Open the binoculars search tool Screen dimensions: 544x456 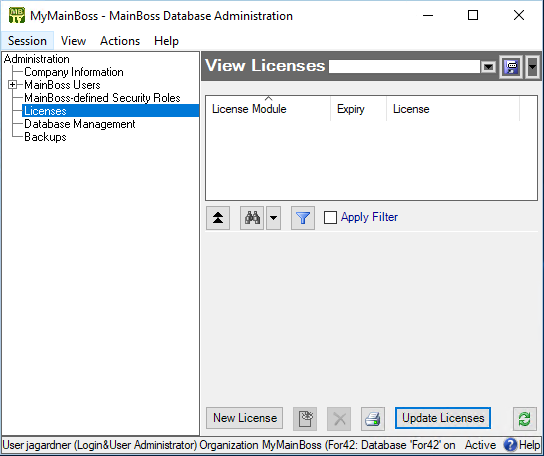pyautogui.click(x=252, y=218)
